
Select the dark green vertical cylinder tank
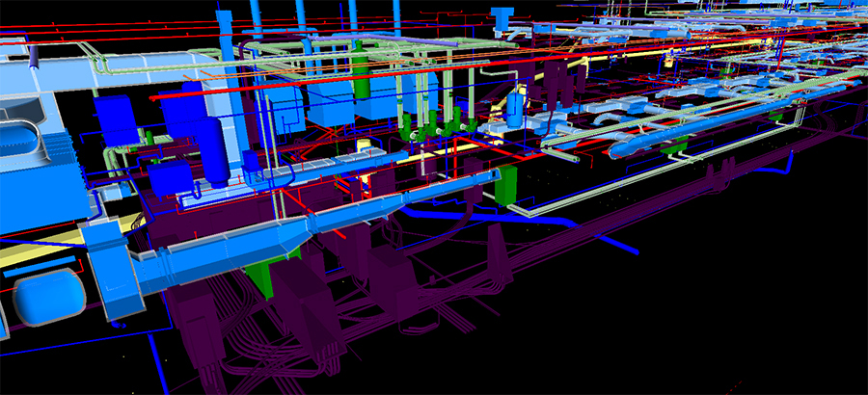(x=362, y=69)
